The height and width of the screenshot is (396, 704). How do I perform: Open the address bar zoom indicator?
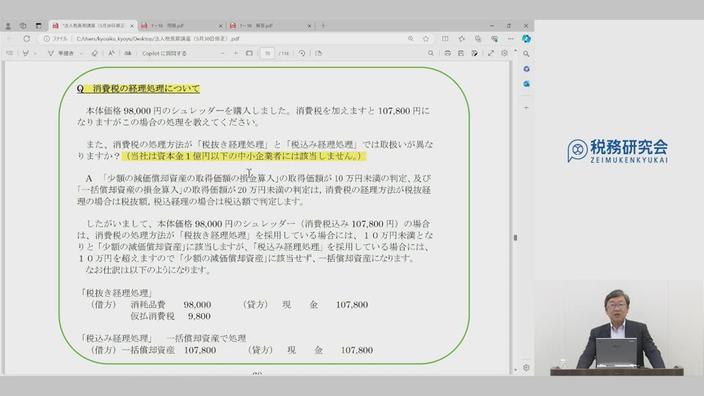click(x=411, y=39)
